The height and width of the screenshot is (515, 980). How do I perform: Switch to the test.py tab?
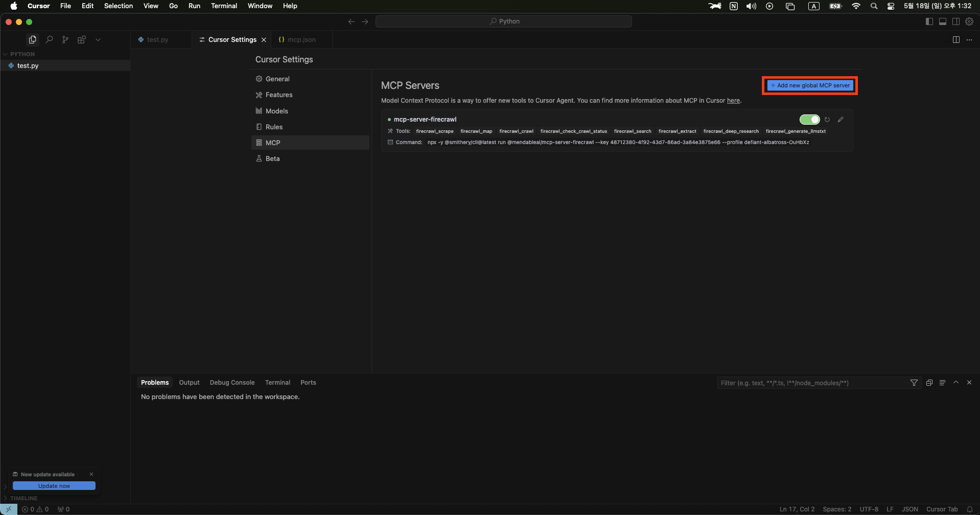tap(157, 39)
